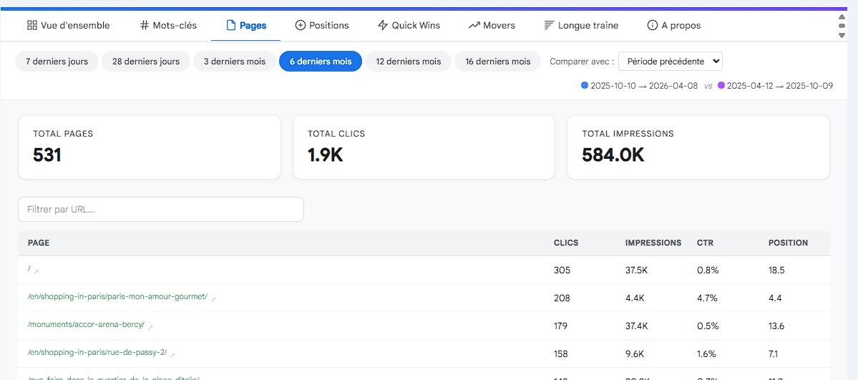Click the 208 clics value
The width and height of the screenshot is (868, 380).
coord(562,298)
